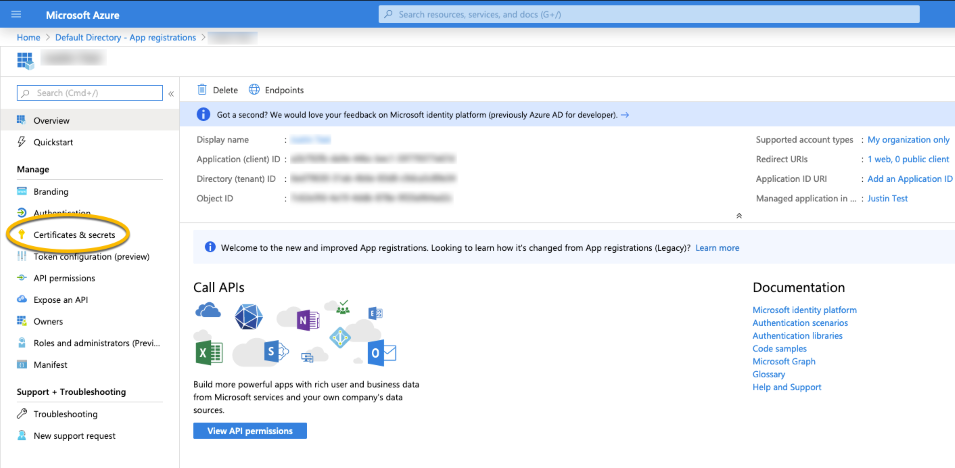The image size is (955, 468).
Task: Click the Expose an API cloud icon
Action: (21, 299)
